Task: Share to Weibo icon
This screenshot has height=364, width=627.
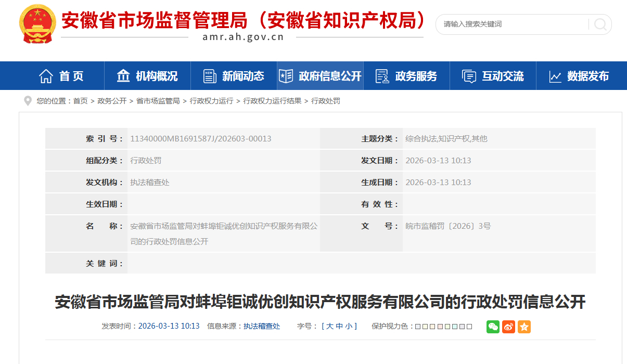Action: pos(508,327)
